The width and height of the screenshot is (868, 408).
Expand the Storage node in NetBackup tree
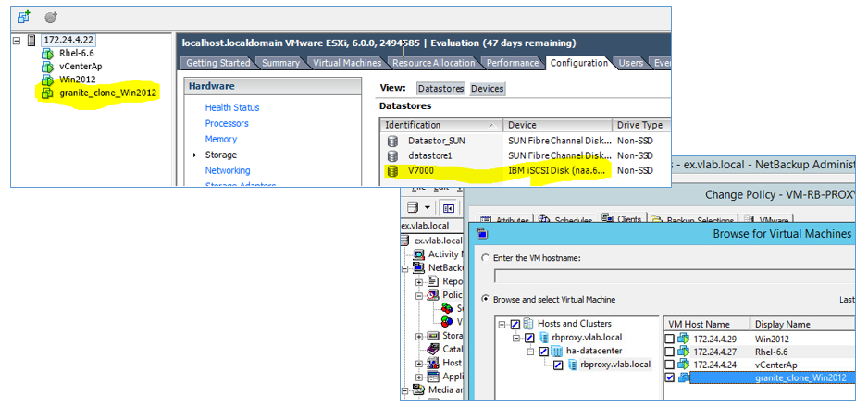click(419, 336)
